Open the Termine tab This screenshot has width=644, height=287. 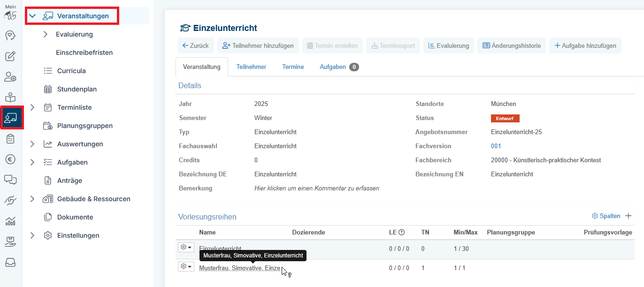pyautogui.click(x=292, y=67)
